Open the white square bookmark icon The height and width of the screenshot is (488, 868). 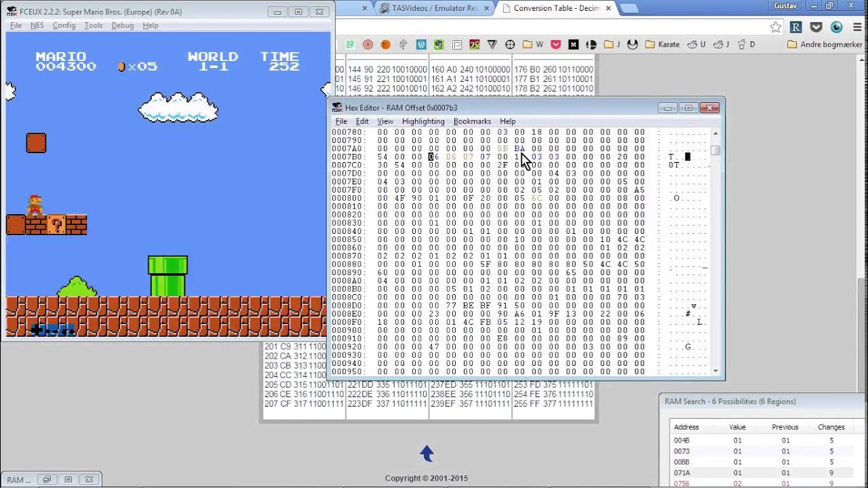[x=456, y=45]
